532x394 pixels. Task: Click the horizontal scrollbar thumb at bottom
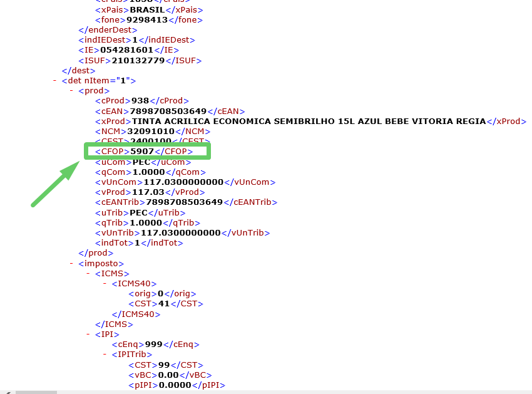coord(36,392)
